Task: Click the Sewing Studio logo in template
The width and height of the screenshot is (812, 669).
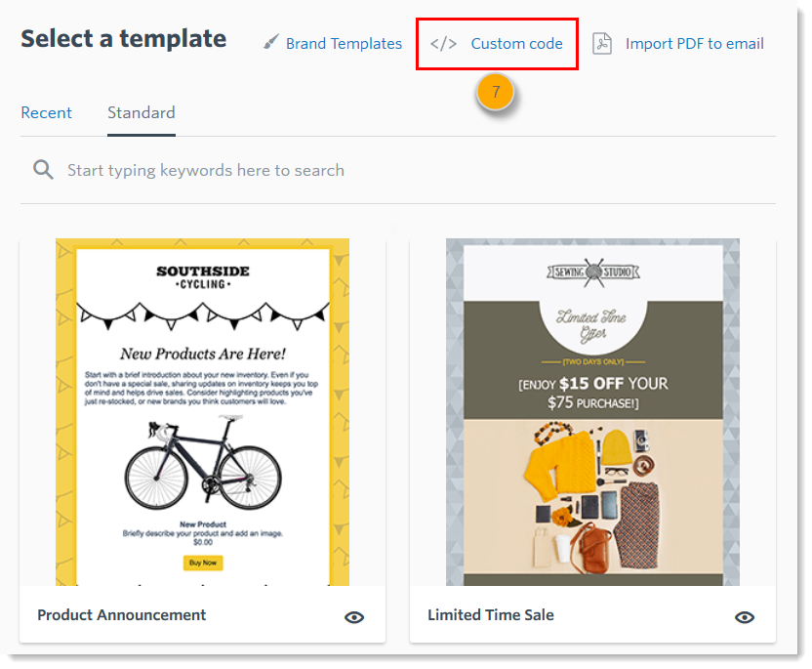Action: [x=592, y=270]
